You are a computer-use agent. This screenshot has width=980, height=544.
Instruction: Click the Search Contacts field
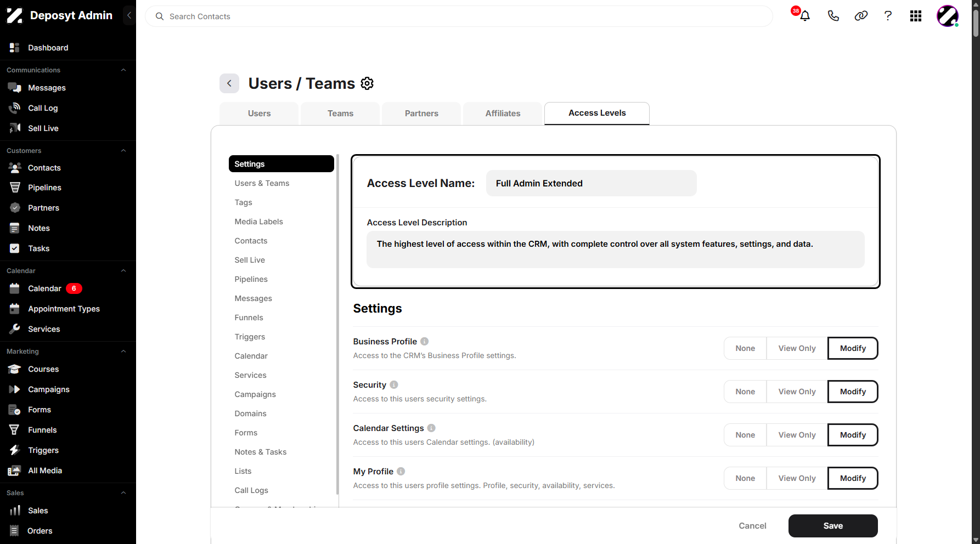coord(459,16)
